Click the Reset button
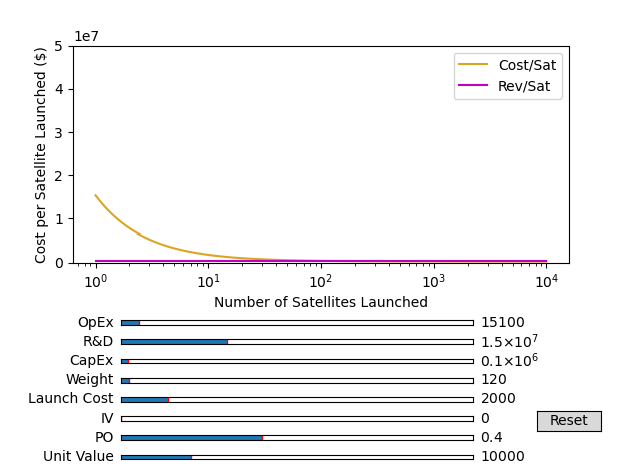 568,421
